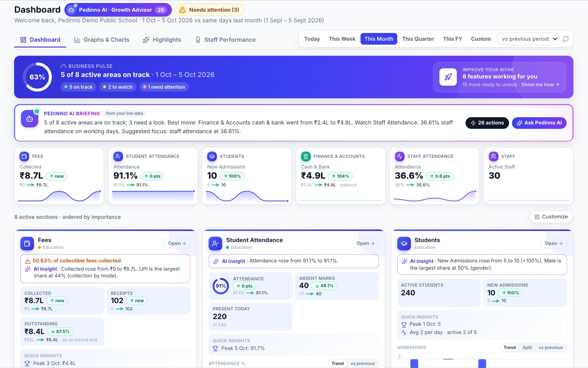Image resolution: width=588 pixels, height=368 pixels.
Task: Select the This Quarter period filter
Action: 418,39
